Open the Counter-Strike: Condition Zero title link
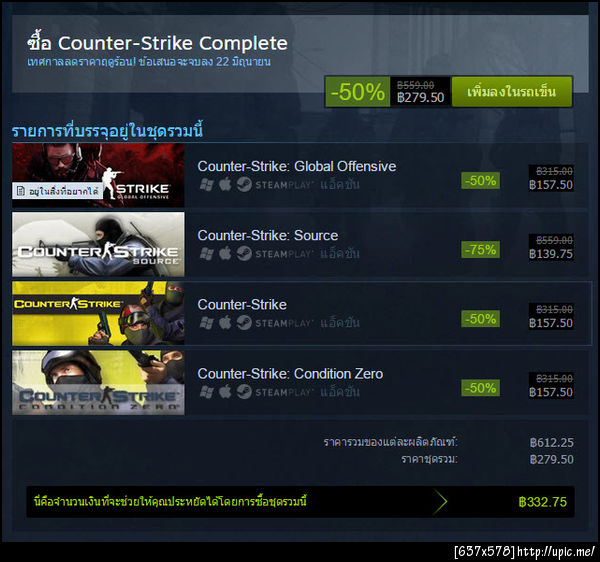This screenshot has height=562, width=600. (290, 374)
